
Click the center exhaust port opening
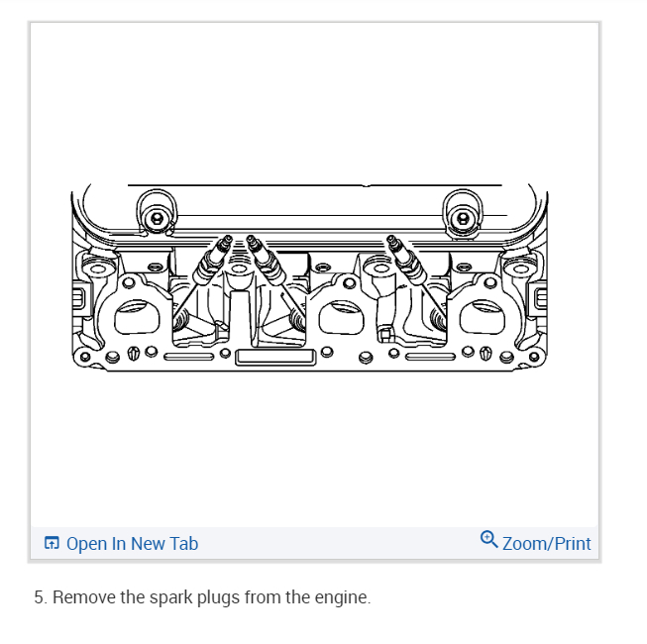(341, 317)
